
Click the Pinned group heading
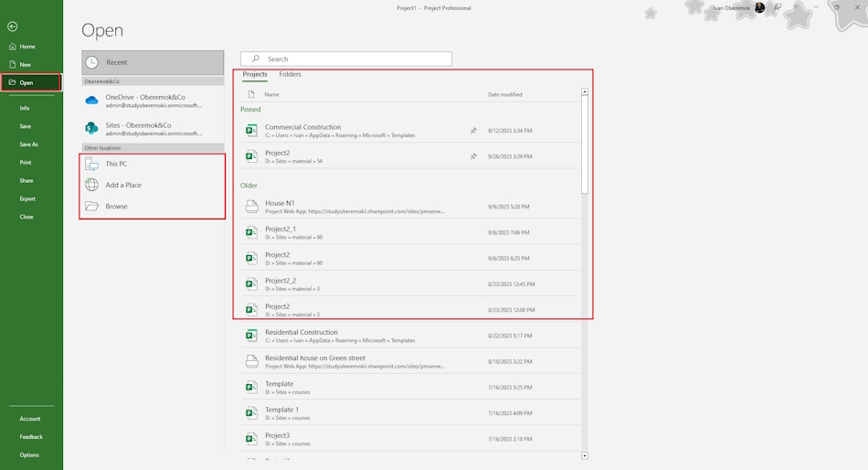coord(250,110)
